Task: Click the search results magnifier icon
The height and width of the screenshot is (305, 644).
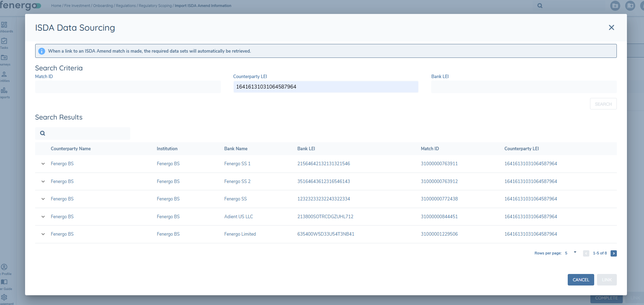Action: point(42,133)
